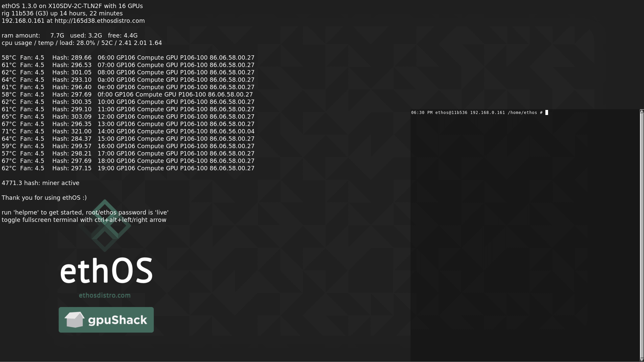Click the 'rig 11b536 (G3)' uptime line
Screen dimensions: 644x362
tap(62, 13)
